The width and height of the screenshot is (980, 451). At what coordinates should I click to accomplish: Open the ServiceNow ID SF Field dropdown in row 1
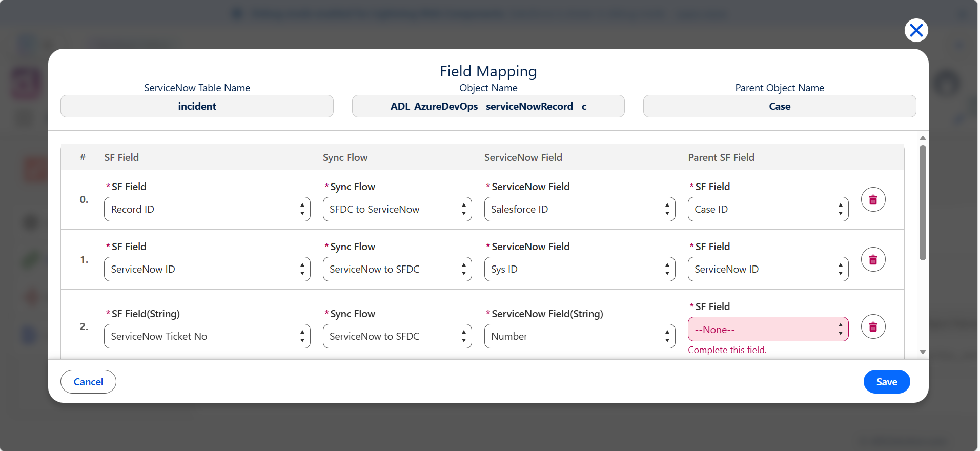click(207, 269)
